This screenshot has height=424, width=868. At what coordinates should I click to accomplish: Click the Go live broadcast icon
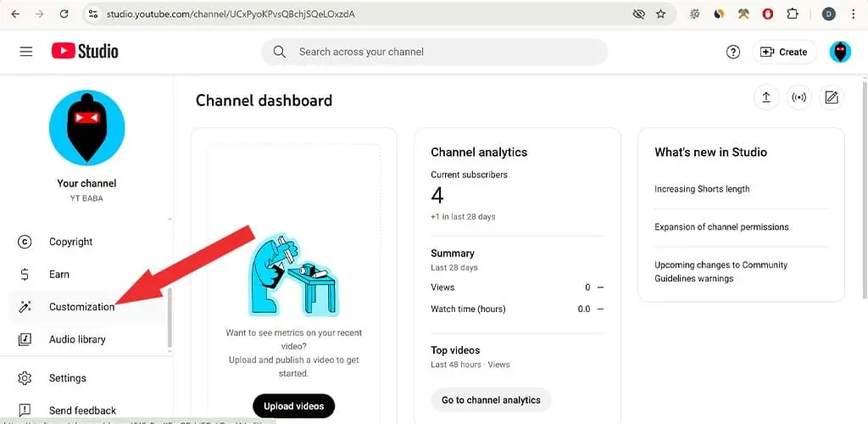(x=798, y=98)
